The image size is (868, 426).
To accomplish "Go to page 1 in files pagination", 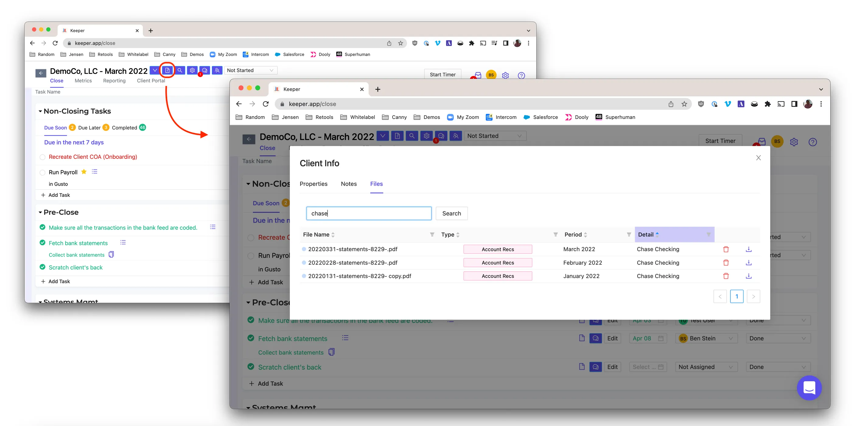I will point(737,296).
